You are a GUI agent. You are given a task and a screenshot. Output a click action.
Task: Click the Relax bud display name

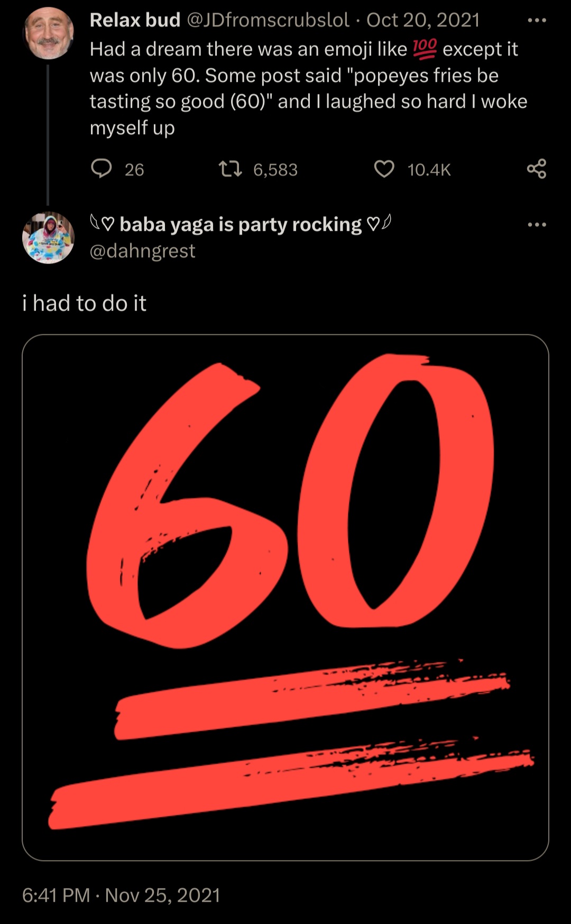pos(135,20)
